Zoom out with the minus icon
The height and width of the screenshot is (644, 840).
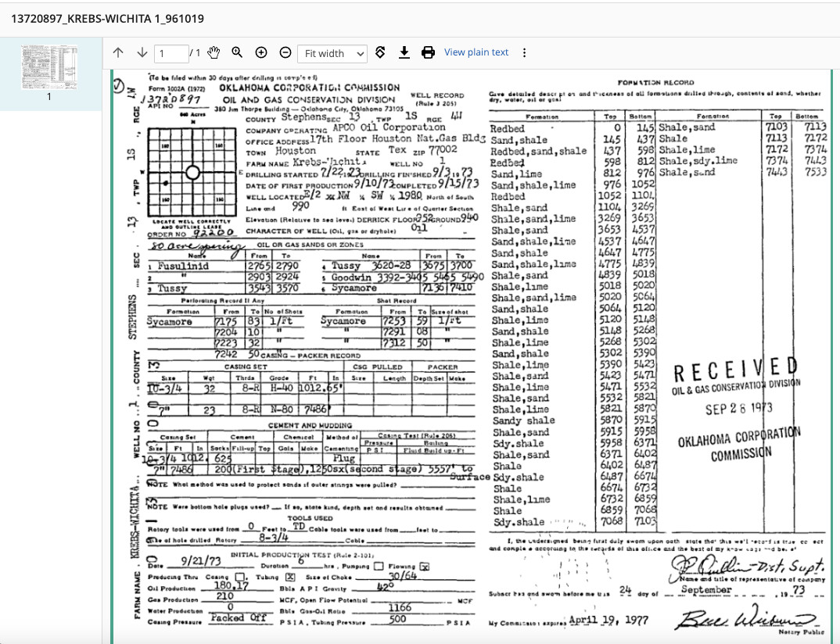click(x=285, y=52)
